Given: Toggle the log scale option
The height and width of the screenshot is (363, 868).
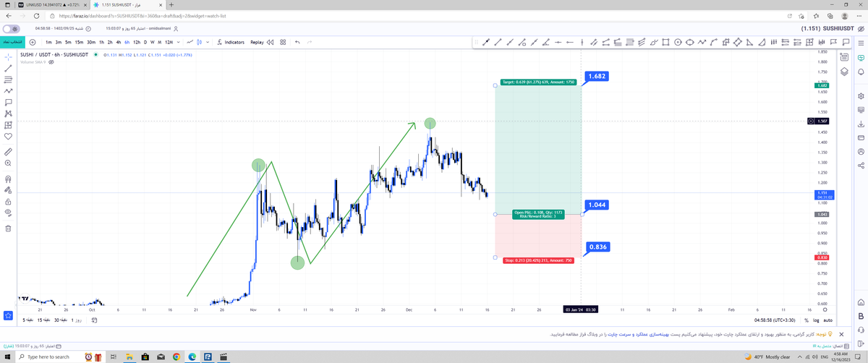Looking at the screenshot, I should (816, 319).
